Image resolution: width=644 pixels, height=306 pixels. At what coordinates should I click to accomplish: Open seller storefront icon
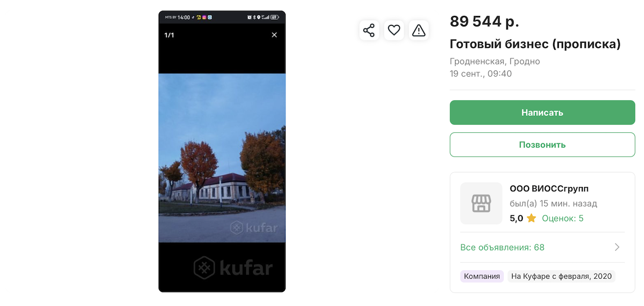(x=481, y=203)
